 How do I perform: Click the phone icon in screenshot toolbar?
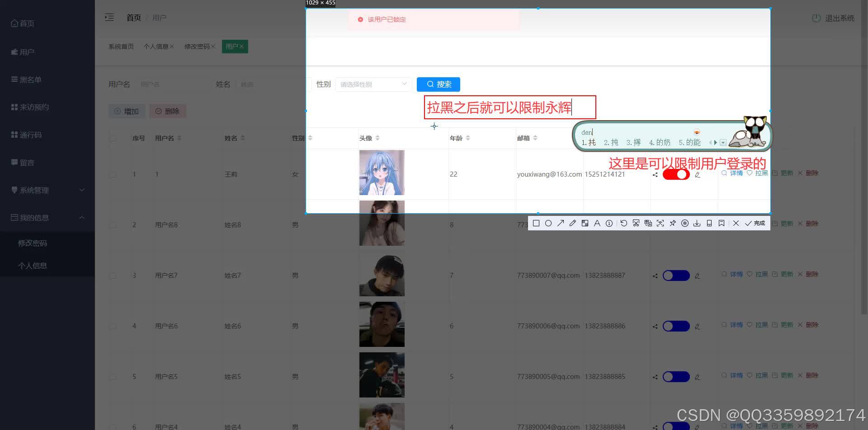709,223
